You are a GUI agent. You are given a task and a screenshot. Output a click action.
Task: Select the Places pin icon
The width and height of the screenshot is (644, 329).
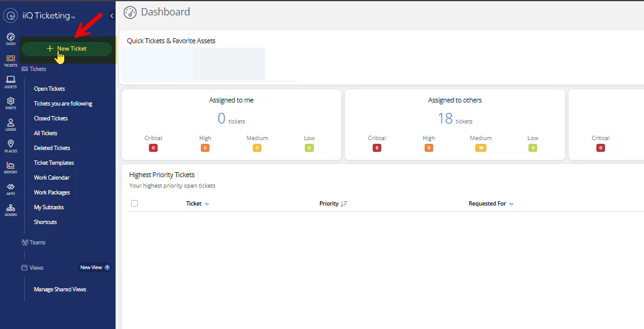(x=11, y=146)
